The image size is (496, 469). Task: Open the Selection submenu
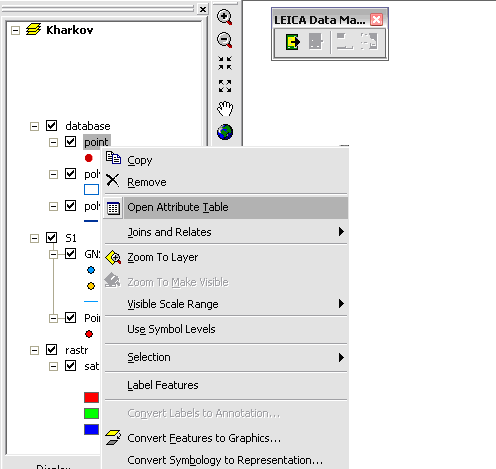(x=226, y=357)
